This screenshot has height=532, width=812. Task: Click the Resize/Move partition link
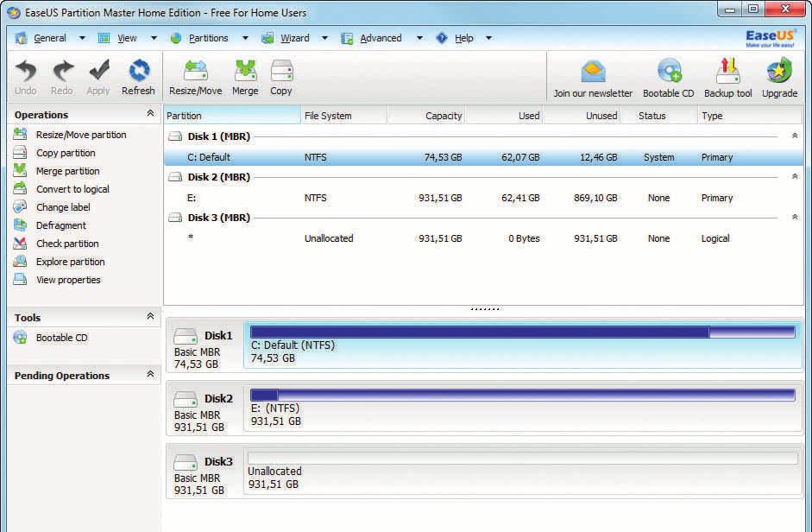[81, 135]
